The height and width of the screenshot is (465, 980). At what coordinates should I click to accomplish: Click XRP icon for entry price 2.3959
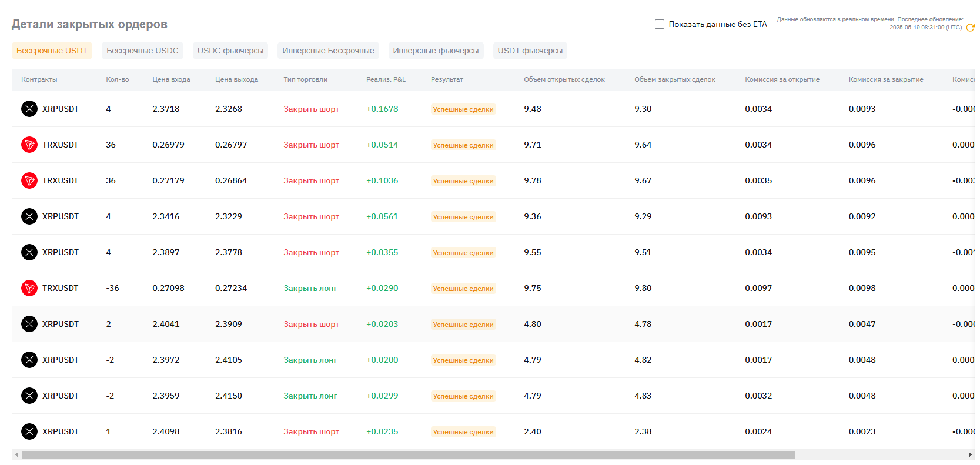point(29,396)
